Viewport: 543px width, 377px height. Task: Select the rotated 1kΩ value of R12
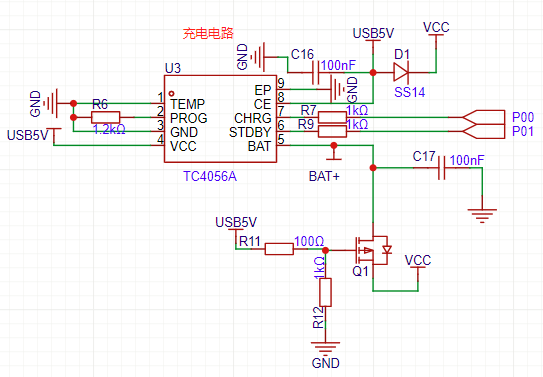pos(319,267)
